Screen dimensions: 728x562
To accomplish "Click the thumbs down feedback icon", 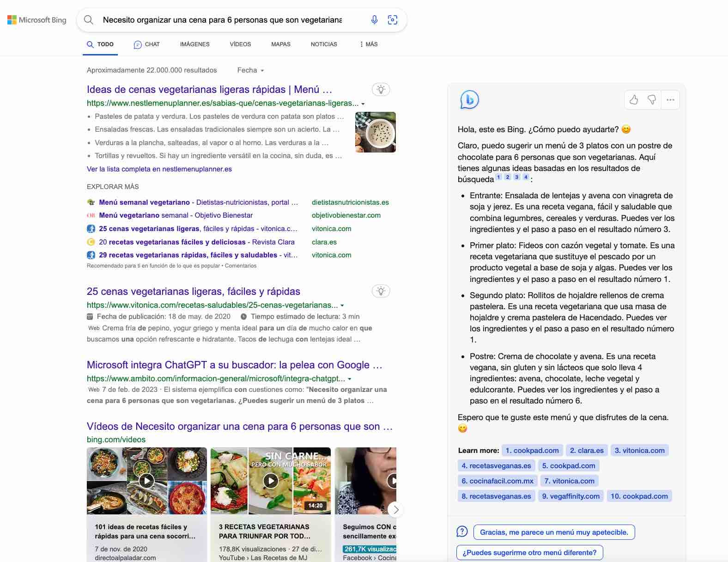I will pos(652,100).
